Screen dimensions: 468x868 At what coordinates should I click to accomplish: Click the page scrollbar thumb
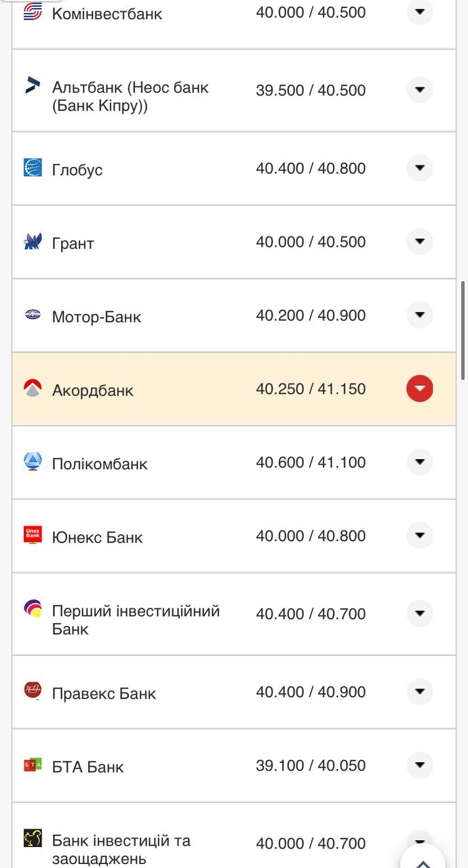coord(463,330)
